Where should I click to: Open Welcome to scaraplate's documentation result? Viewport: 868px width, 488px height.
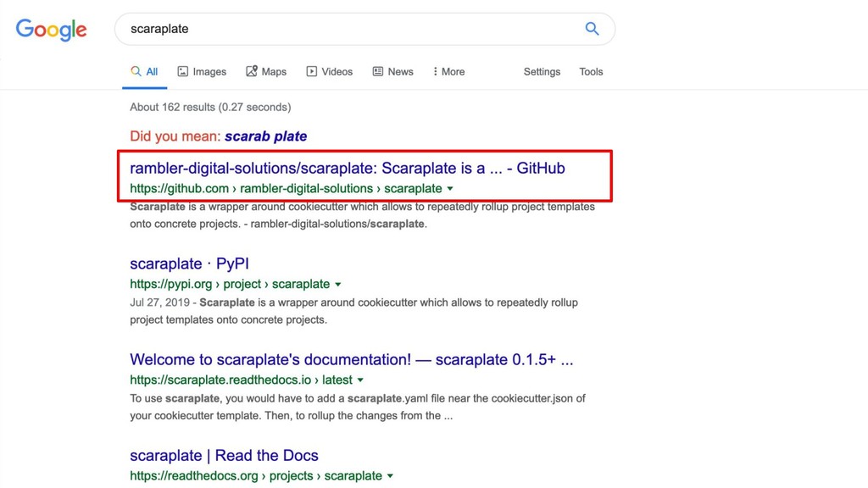click(352, 359)
